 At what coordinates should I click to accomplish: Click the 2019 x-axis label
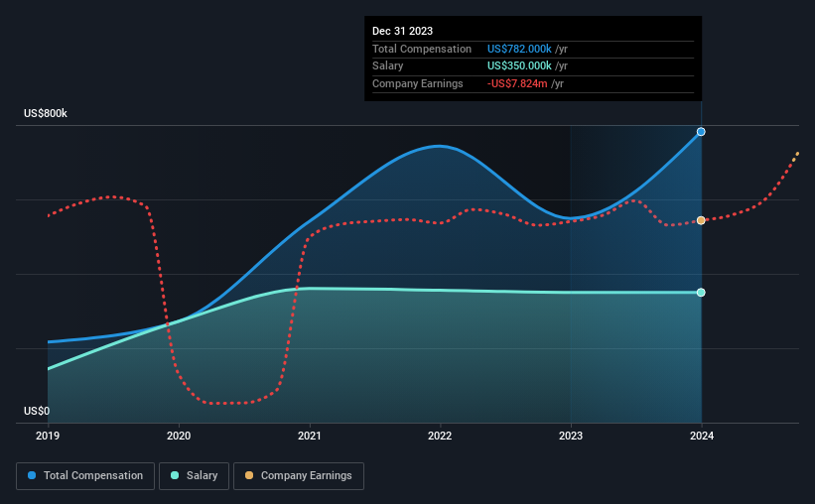[48, 436]
